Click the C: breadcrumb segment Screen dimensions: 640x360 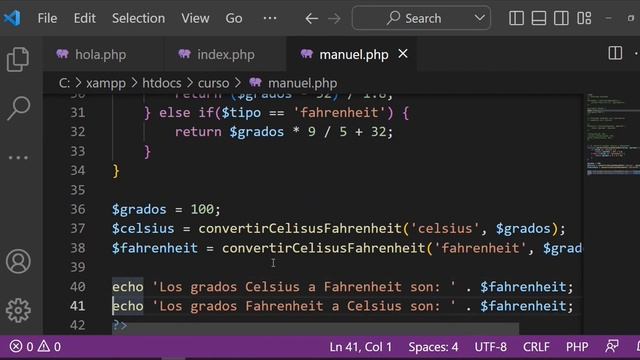click(x=64, y=83)
